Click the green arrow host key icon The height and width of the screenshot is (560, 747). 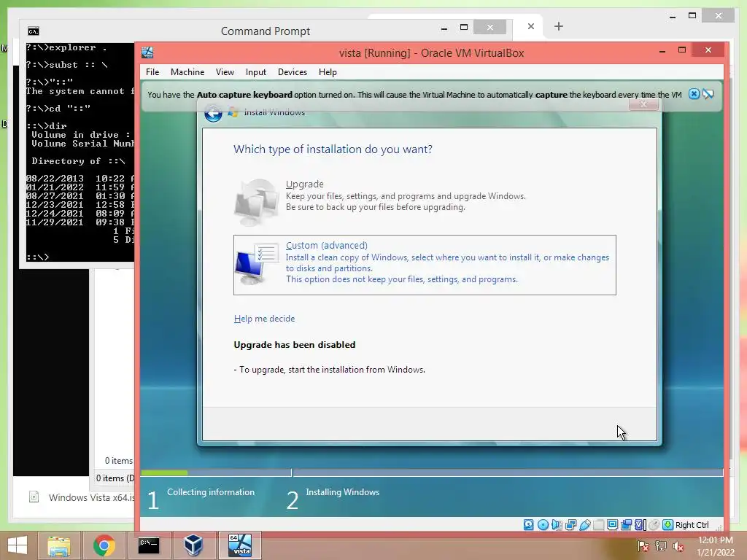point(668,525)
